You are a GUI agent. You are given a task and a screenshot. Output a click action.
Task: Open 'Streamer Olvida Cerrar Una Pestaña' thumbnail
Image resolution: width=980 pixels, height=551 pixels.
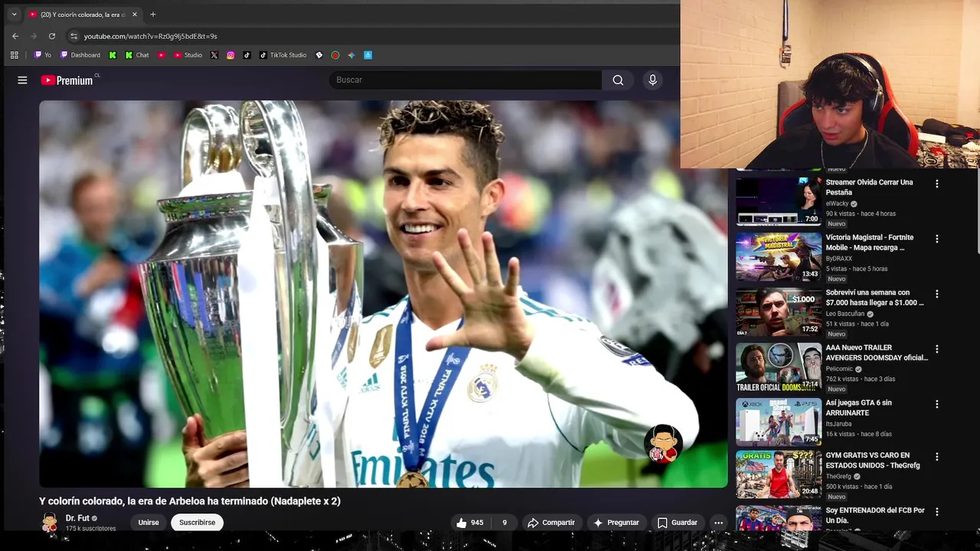(779, 201)
